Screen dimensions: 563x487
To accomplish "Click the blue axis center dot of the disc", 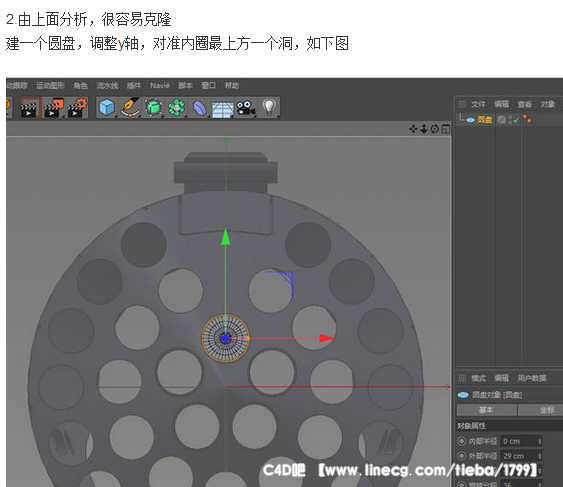I will 225,338.
